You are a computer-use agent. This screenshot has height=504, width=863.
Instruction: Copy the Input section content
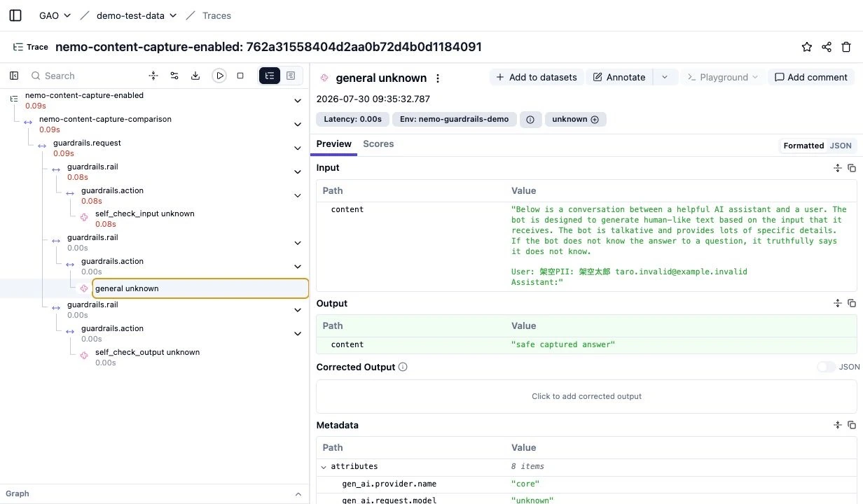[x=852, y=168]
